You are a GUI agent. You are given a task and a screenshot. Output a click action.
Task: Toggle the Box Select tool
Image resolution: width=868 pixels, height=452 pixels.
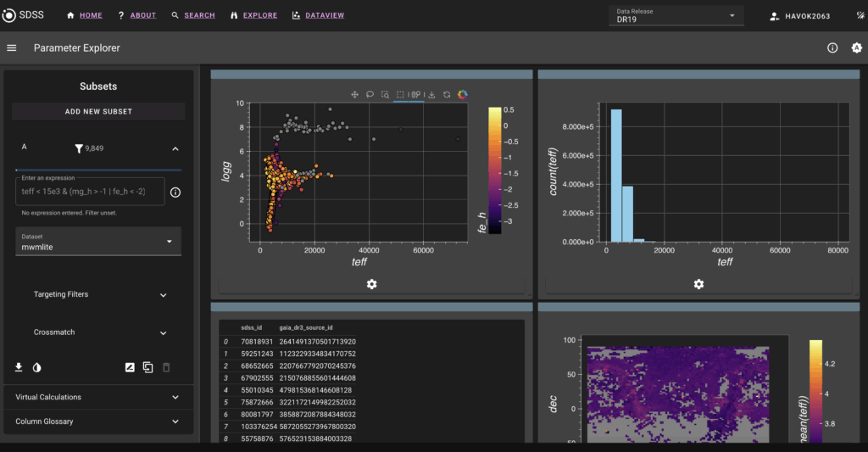[x=401, y=95]
